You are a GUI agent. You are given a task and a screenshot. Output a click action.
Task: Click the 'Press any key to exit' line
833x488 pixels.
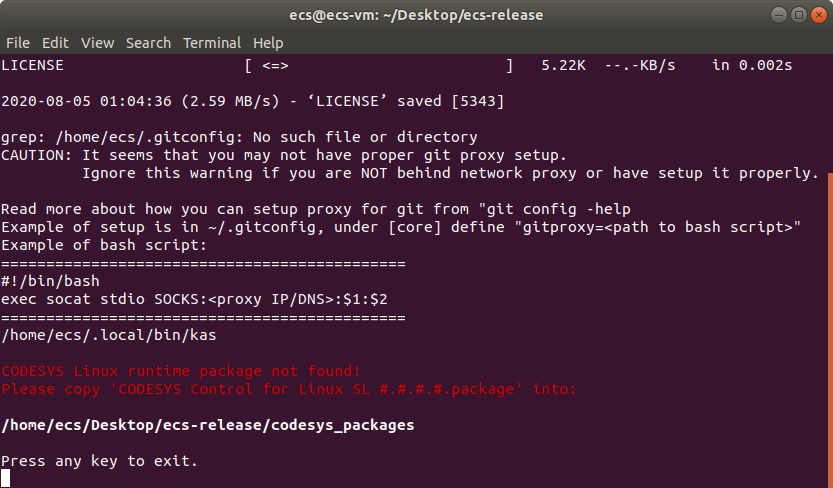99,461
